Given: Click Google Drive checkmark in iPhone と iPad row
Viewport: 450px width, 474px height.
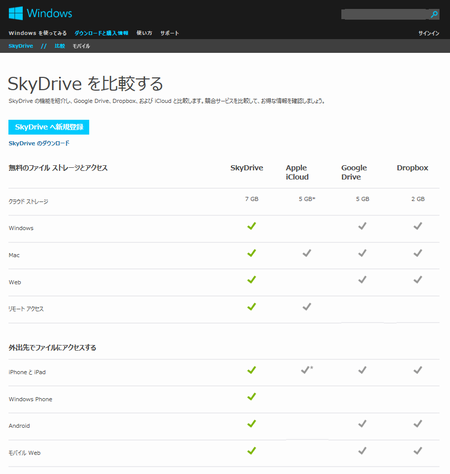Looking at the screenshot, I should tap(362, 370).
